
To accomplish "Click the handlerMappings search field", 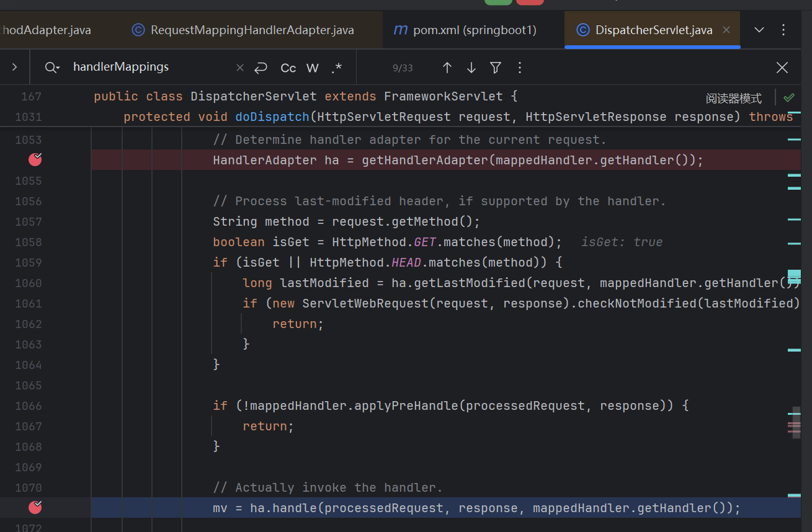I will click(149, 67).
